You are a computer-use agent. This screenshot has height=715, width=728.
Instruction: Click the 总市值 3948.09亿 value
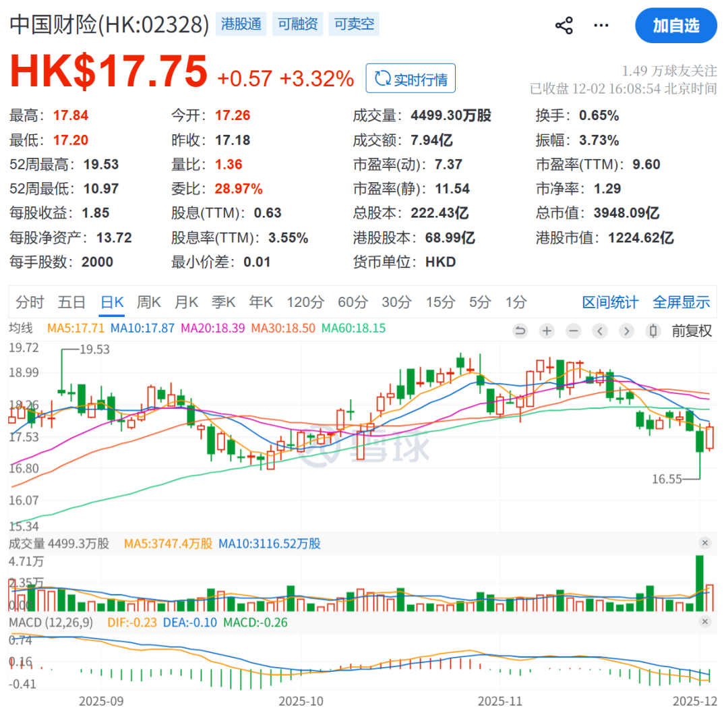click(x=626, y=212)
